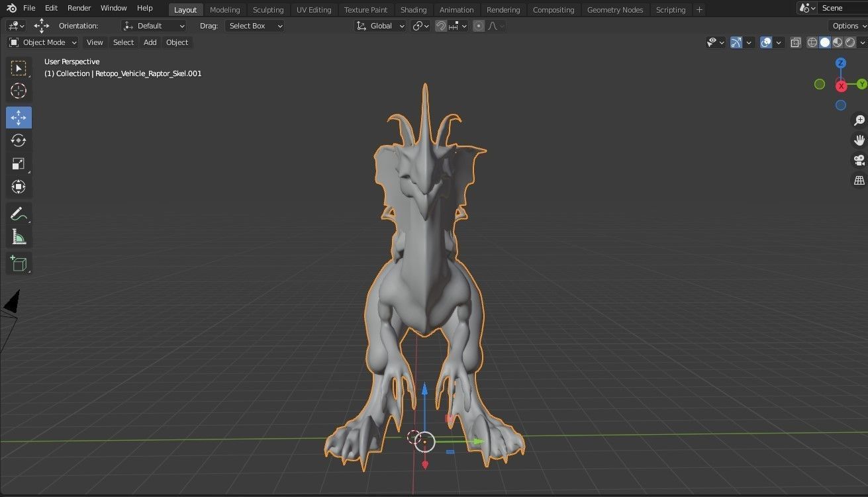868x497 pixels.
Task: Click the green Y axis on the navigation gizmo
Action: (861, 84)
